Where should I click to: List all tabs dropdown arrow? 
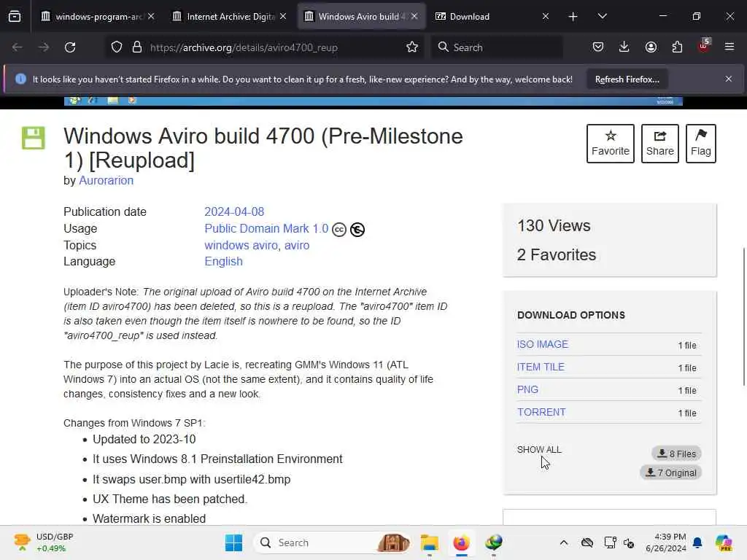click(x=602, y=17)
